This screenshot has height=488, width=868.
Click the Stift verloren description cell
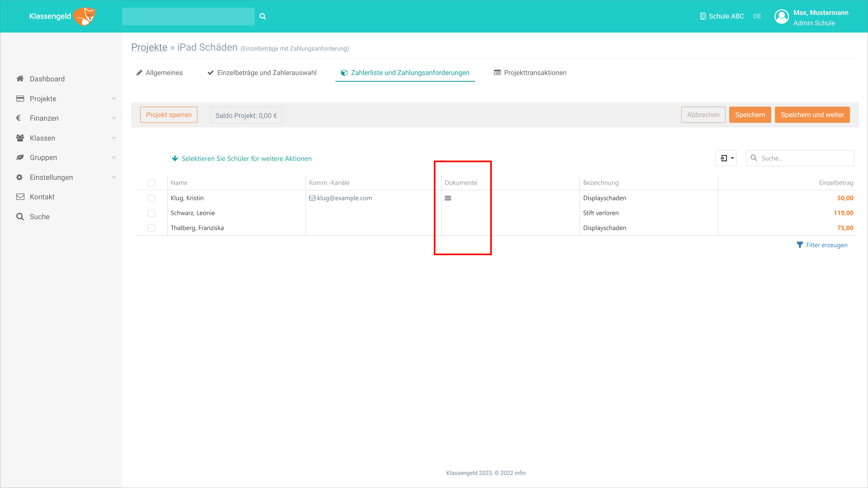601,213
